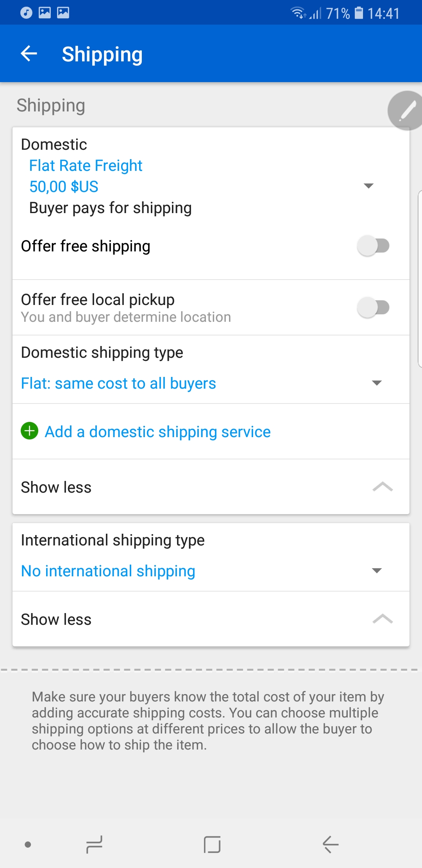
Task: Tap the 50,00 $US shipping cost
Action: click(x=64, y=187)
